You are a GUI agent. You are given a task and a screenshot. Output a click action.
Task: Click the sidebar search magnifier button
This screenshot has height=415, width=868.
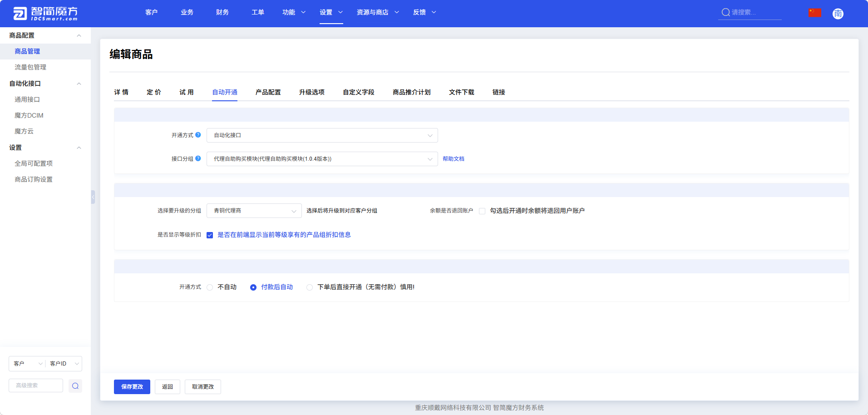[x=75, y=386]
